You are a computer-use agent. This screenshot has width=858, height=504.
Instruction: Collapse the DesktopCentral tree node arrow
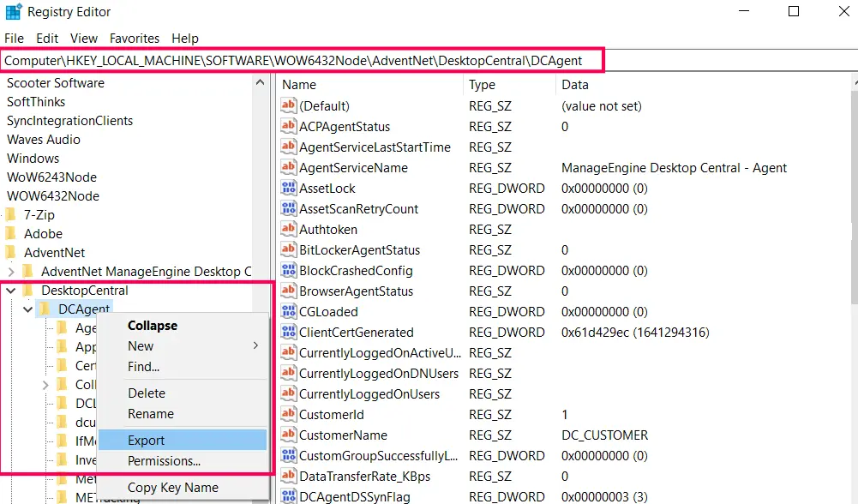coord(10,291)
